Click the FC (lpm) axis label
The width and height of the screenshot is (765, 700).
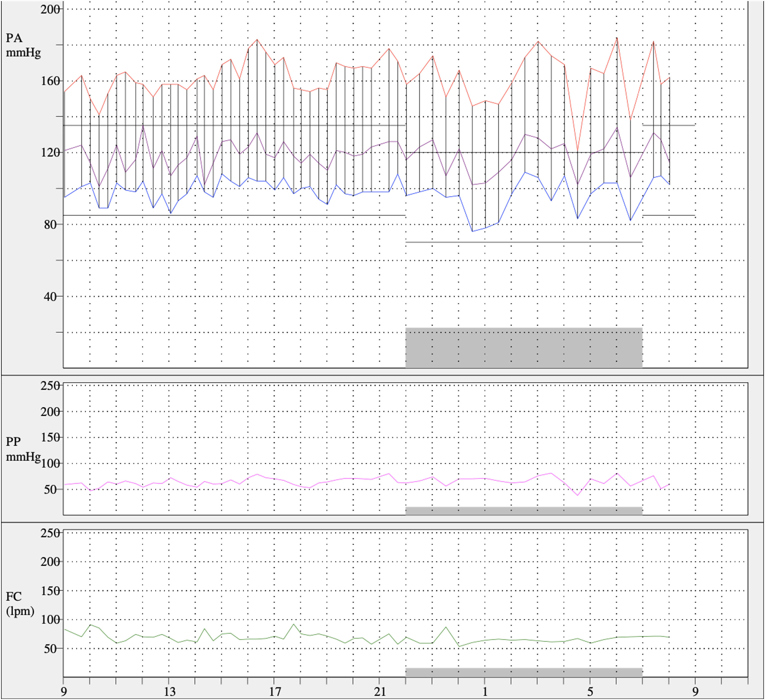20,604
